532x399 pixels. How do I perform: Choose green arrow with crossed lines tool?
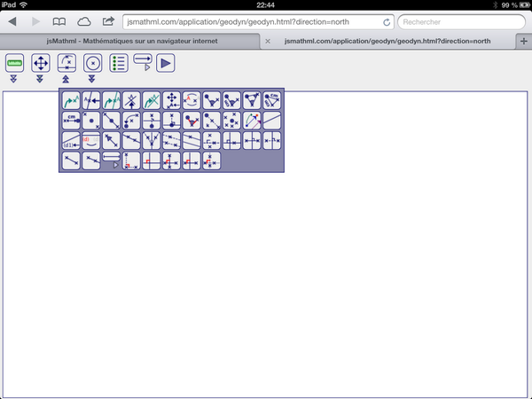tap(152, 100)
